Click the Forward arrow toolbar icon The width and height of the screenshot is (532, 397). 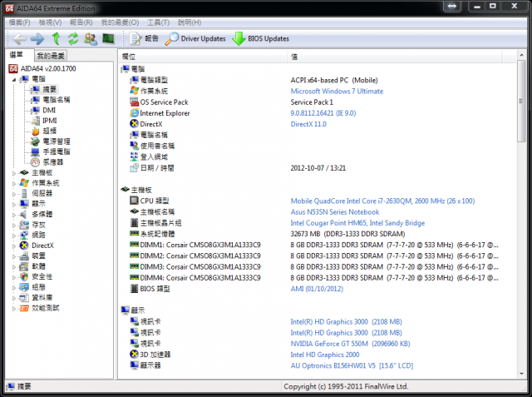(37, 39)
